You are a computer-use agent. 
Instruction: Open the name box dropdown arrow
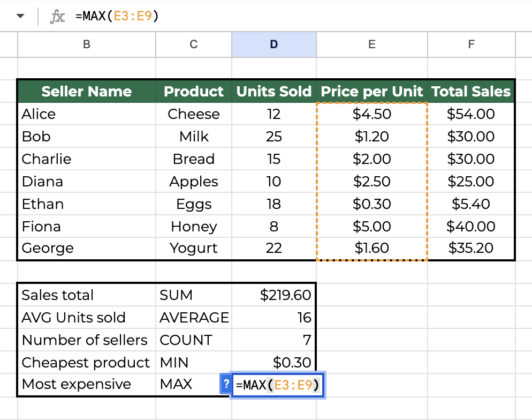pos(20,16)
